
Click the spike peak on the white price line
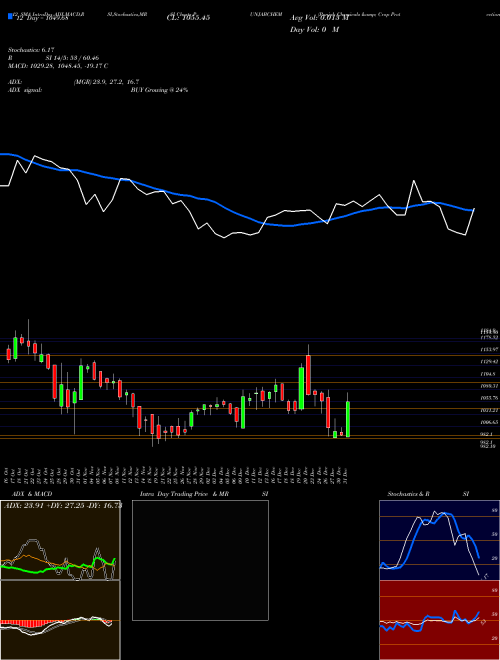click(x=414, y=181)
